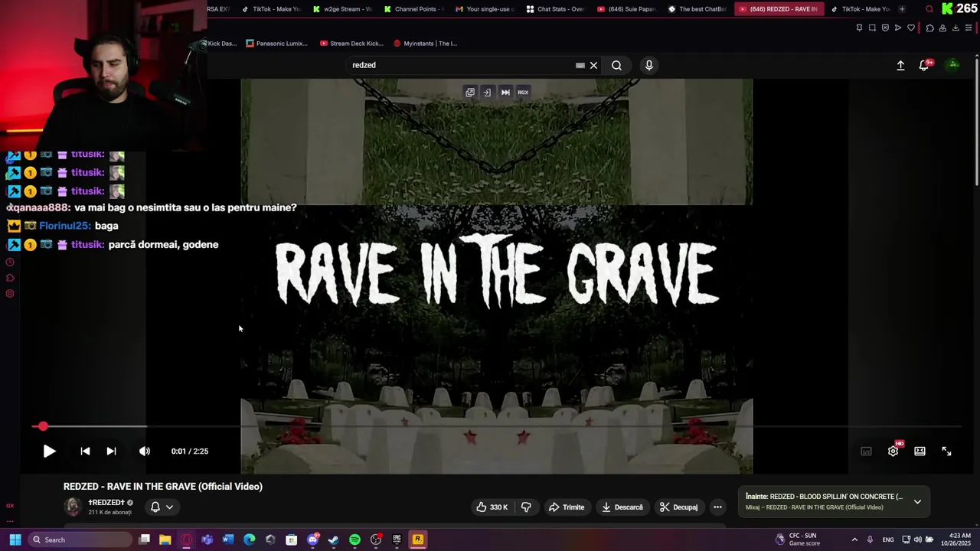
Task: Open YouTube notifications bell
Action: [924, 66]
